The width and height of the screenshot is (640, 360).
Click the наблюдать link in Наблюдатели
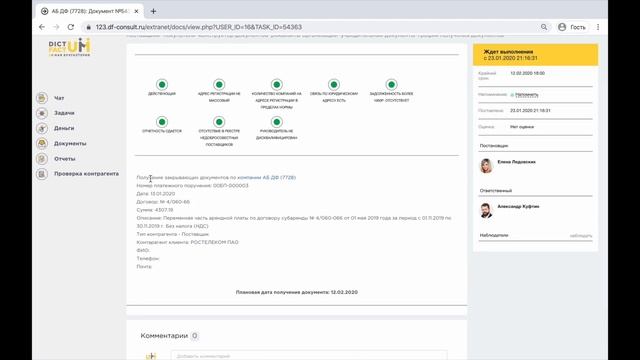click(581, 236)
